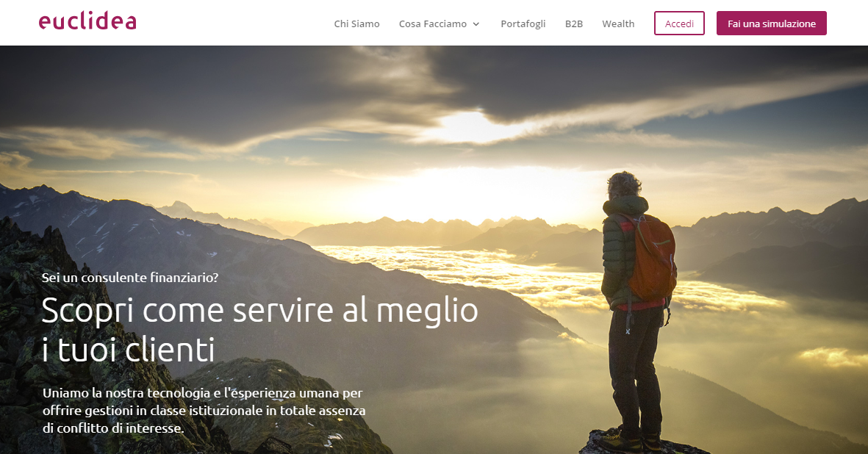Click the text line di conflitto di interesse
The height and width of the screenshot is (454, 868).
click(x=113, y=428)
